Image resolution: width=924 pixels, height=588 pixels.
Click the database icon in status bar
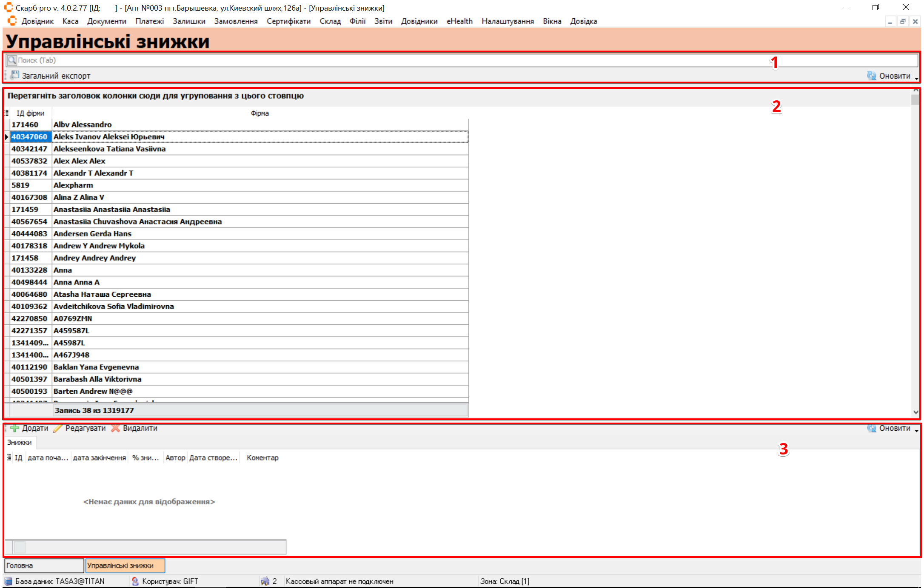click(x=9, y=581)
